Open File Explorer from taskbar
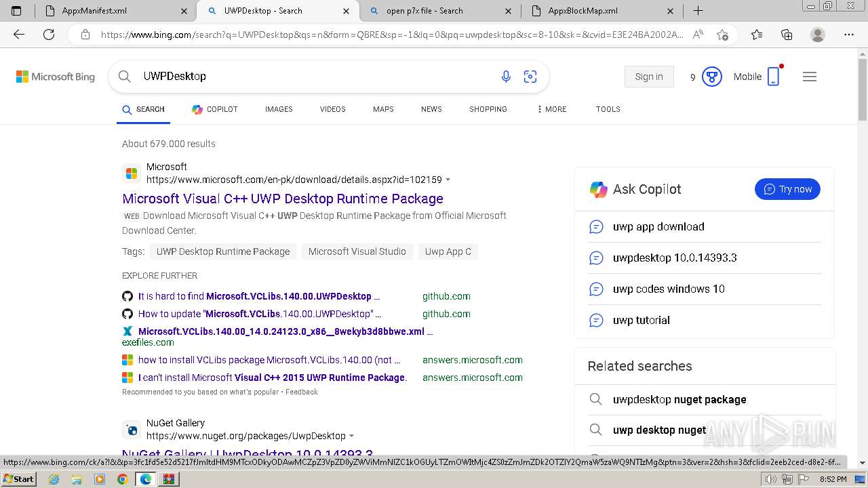 click(77, 479)
